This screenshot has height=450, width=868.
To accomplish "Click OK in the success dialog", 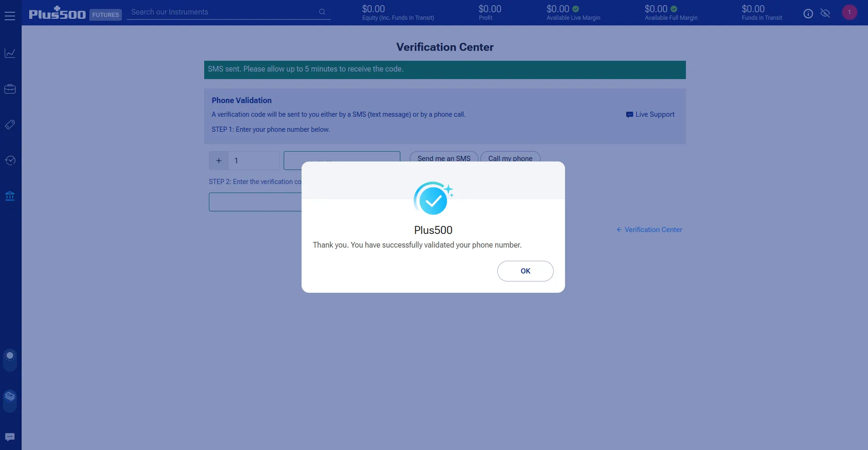I will (526, 271).
